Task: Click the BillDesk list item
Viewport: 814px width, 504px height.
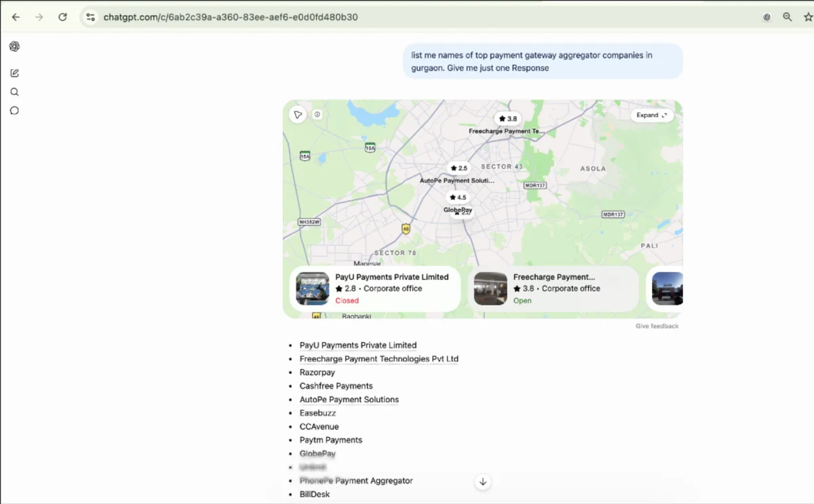Action: pos(315,495)
